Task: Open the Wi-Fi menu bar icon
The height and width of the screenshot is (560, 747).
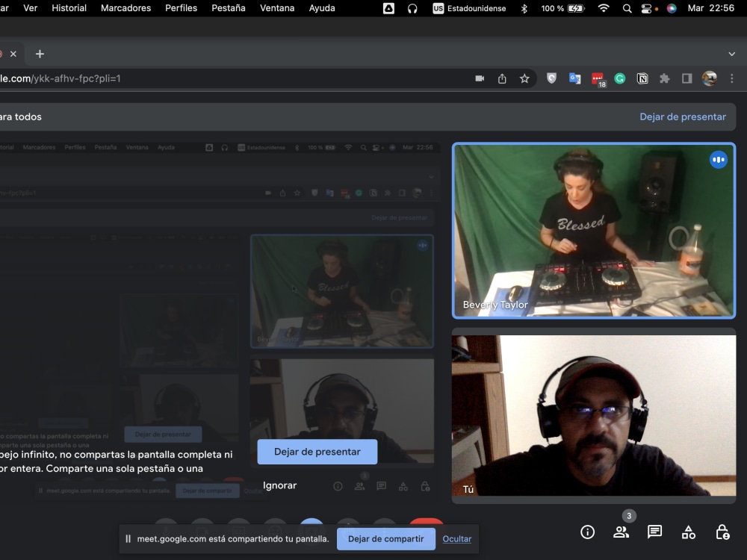Action: [x=604, y=8]
